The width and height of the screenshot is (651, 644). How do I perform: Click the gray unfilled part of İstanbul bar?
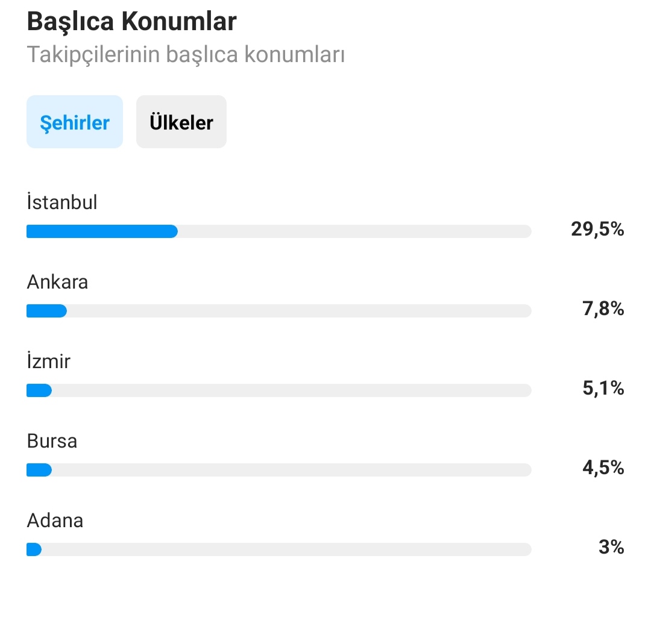tap(354, 231)
